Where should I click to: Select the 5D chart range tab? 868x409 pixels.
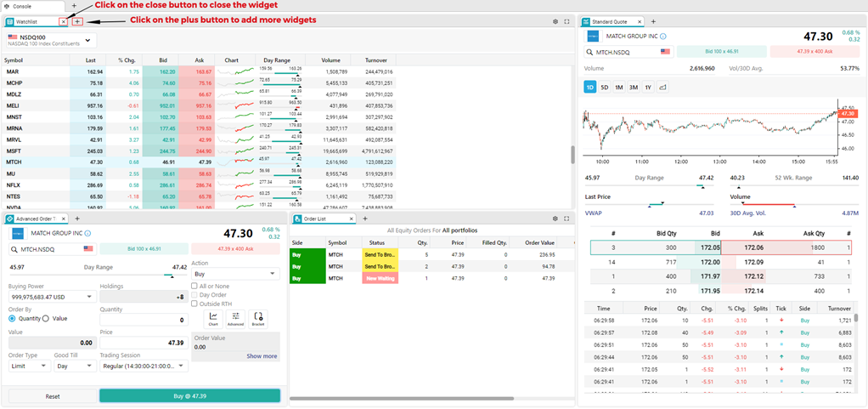coord(605,87)
